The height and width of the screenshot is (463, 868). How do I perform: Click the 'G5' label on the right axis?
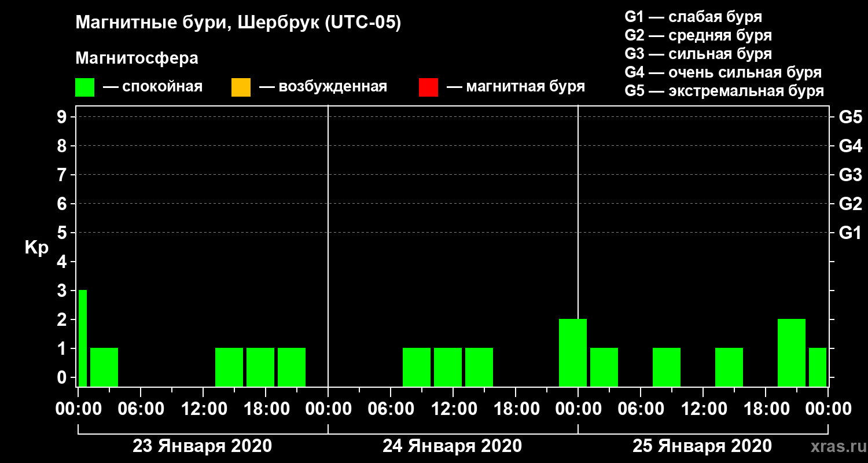click(850, 117)
